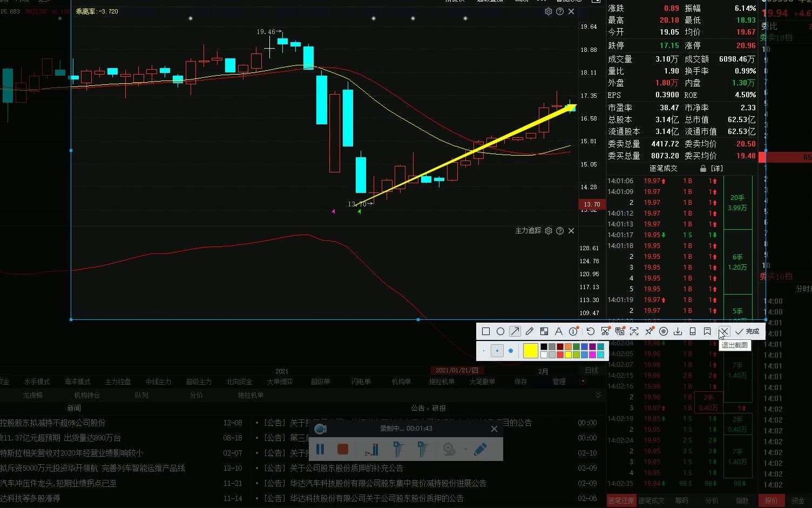This screenshot has height=508, width=812.
Task: Select the mosaic blur tool
Action: (544, 331)
